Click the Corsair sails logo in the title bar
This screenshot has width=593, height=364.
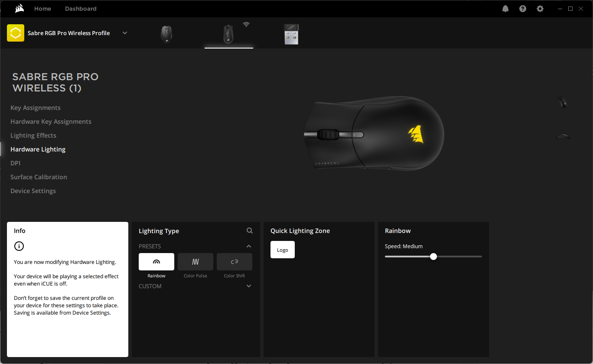tap(20, 9)
